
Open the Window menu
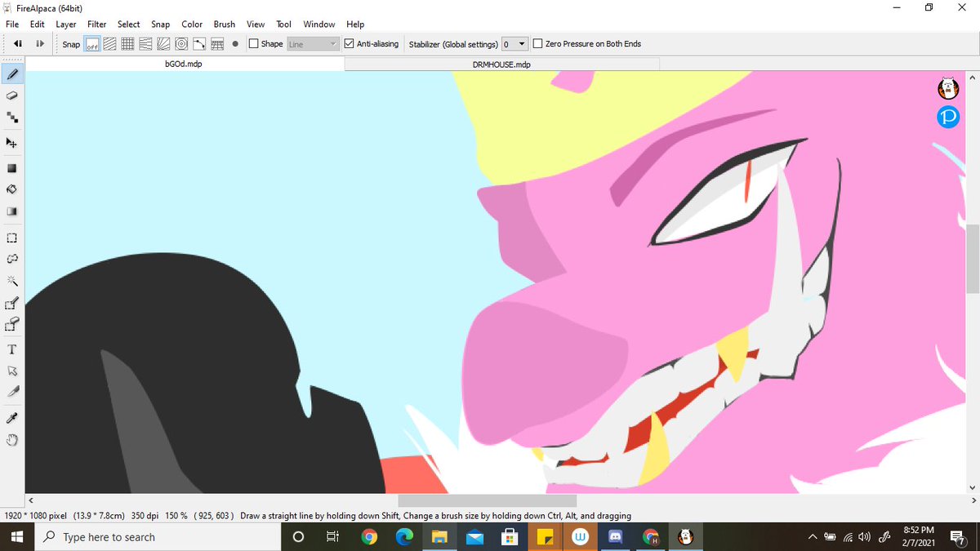click(318, 24)
